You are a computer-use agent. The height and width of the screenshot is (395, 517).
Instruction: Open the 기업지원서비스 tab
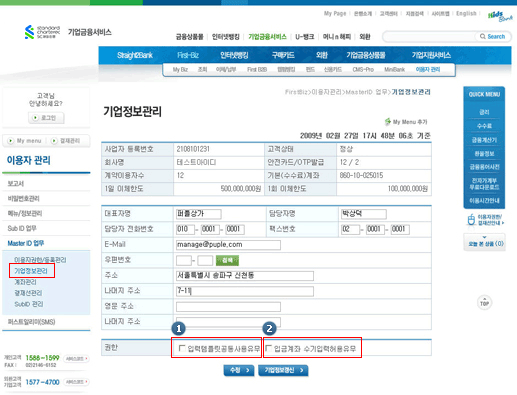(431, 55)
